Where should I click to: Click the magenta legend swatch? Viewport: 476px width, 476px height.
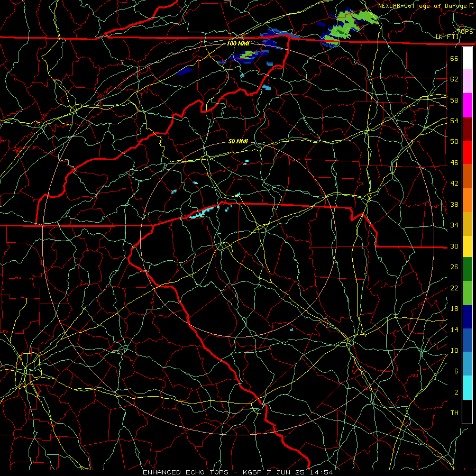pos(467,105)
